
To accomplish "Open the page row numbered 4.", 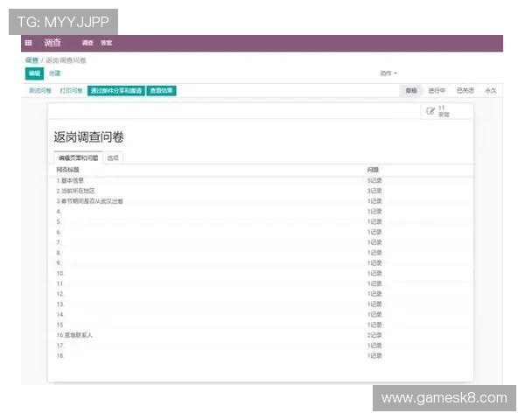I will 261,212.
